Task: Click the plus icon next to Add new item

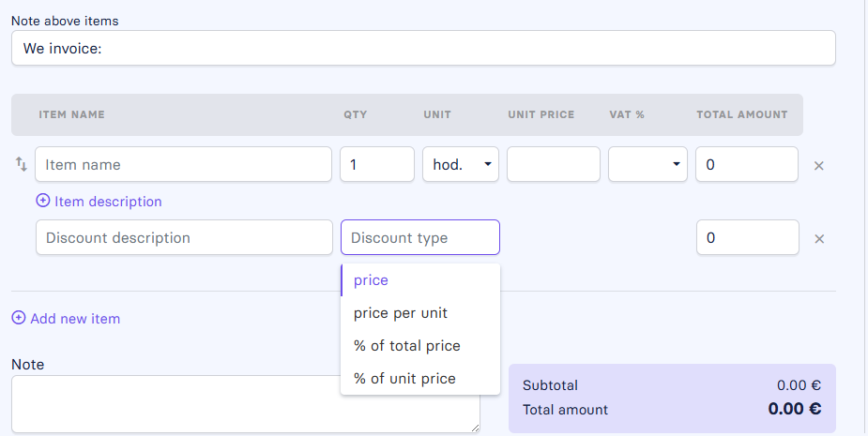Action: (x=18, y=318)
